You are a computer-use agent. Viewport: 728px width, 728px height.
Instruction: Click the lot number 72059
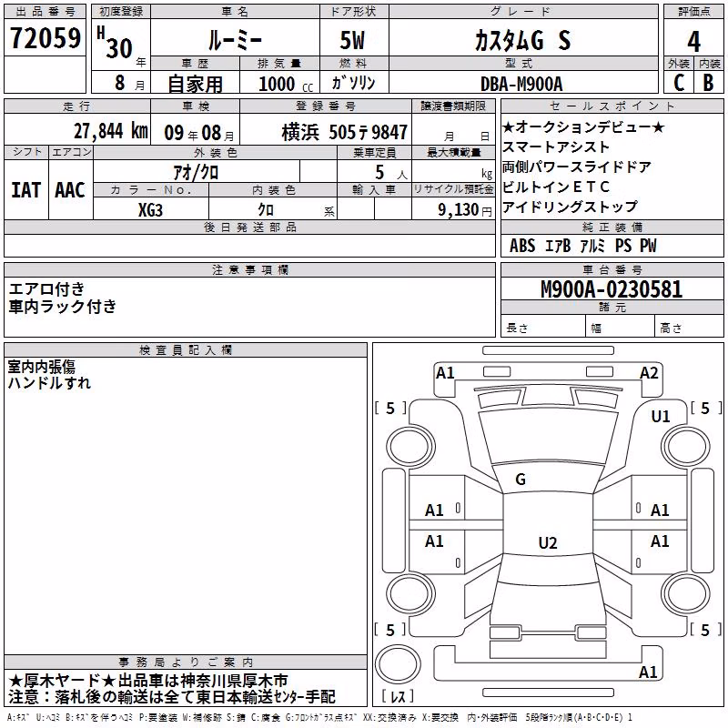(x=45, y=38)
